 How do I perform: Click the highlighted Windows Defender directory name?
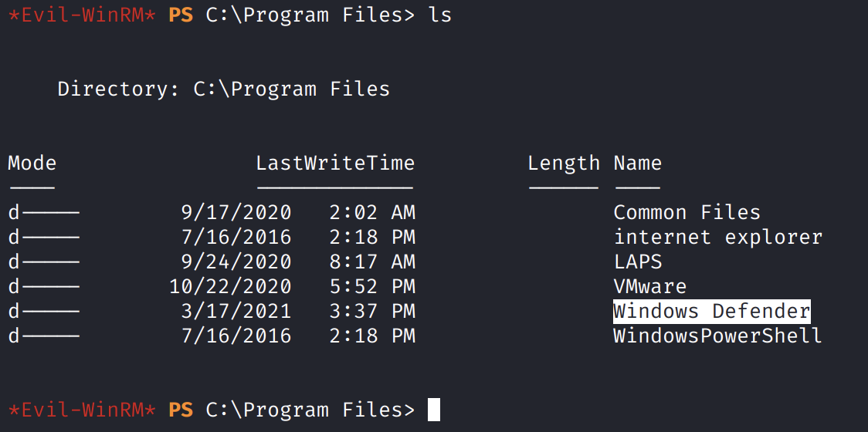coord(711,311)
